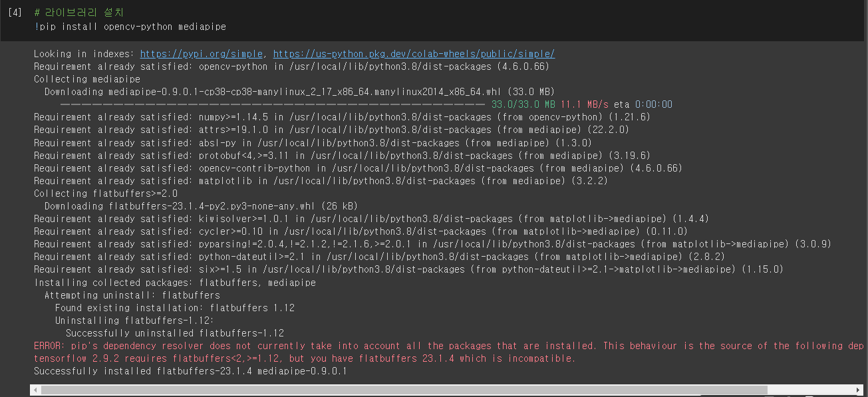Image resolution: width=868 pixels, height=397 pixels.
Task: Click the 'Downloading mediapipe-0.9.0.1' wheel line
Action: 299,92
